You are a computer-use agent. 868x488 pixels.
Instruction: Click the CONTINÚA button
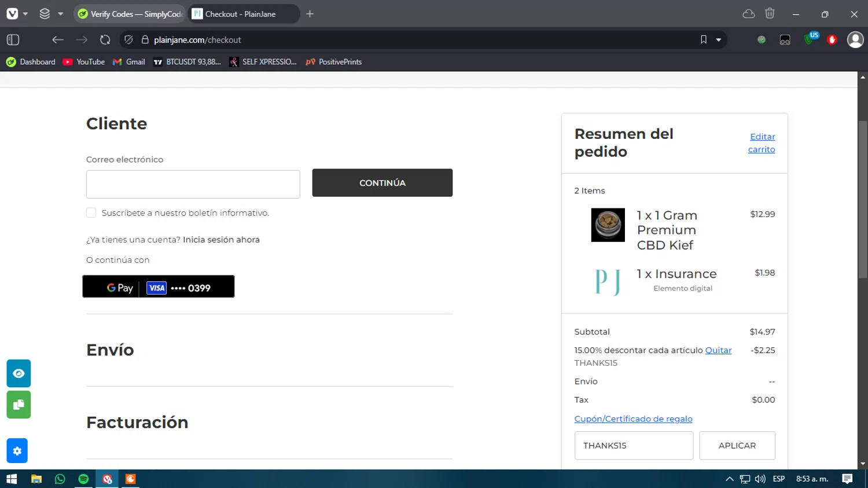(x=382, y=183)
